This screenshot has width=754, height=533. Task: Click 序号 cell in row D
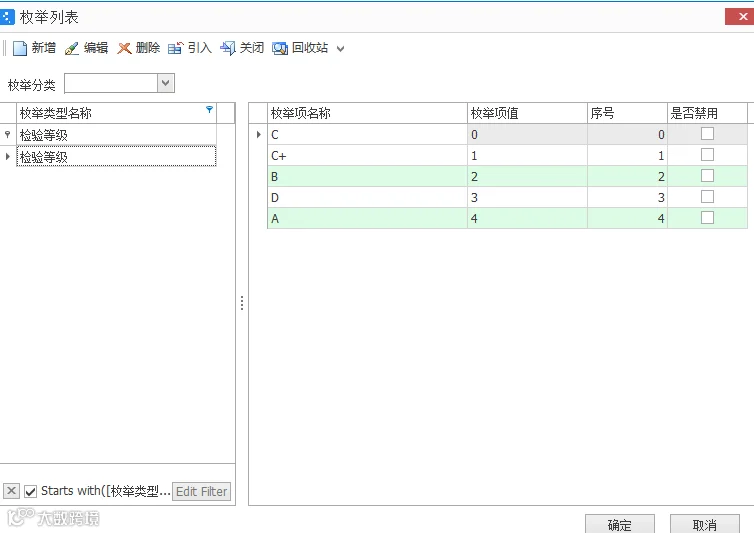pyautogui.click(x=628, y=197)
